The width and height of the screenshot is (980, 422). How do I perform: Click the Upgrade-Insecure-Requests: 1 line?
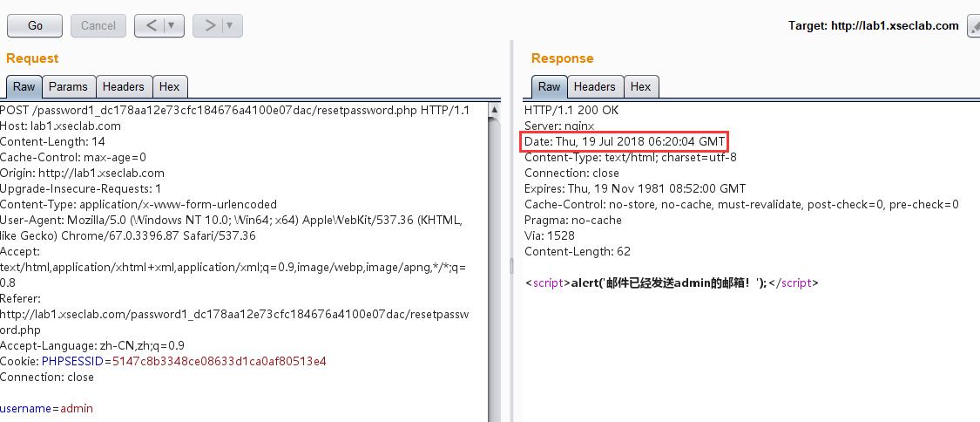(81, 188)
